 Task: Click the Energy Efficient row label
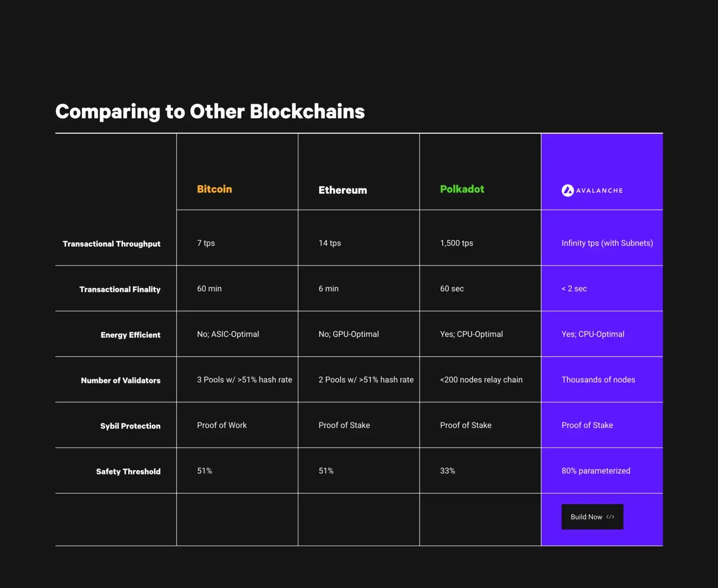click(x=130, y=335)
